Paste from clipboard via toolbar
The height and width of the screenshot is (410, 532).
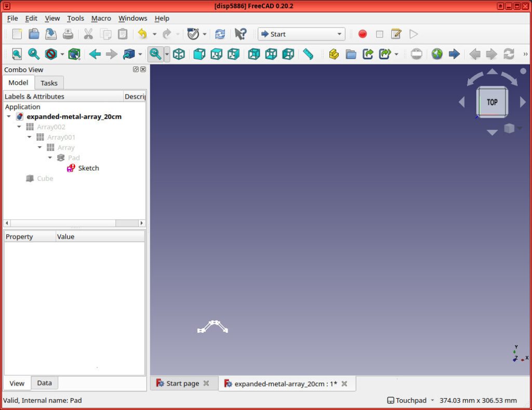pyautogui.click(x=123, y=34)
